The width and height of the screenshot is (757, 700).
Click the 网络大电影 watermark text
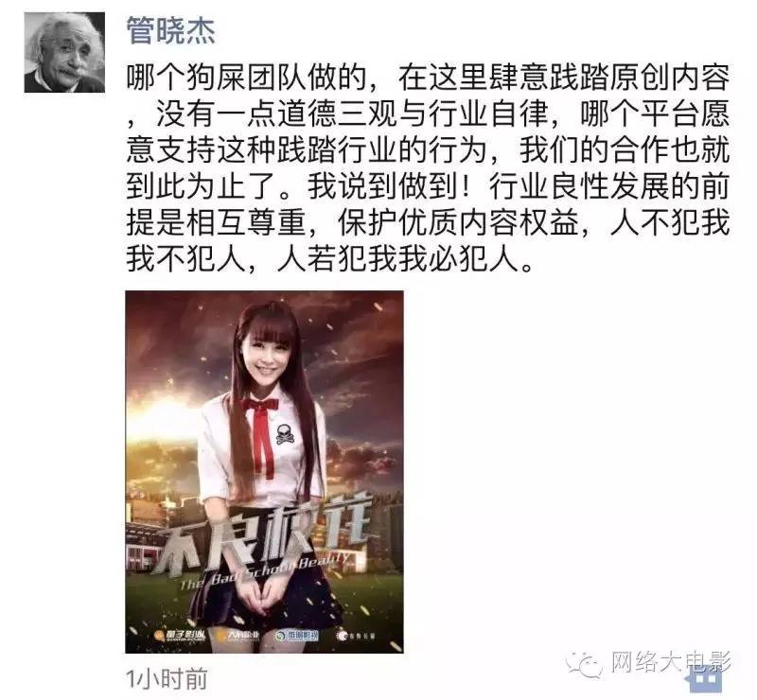point(671,661)
